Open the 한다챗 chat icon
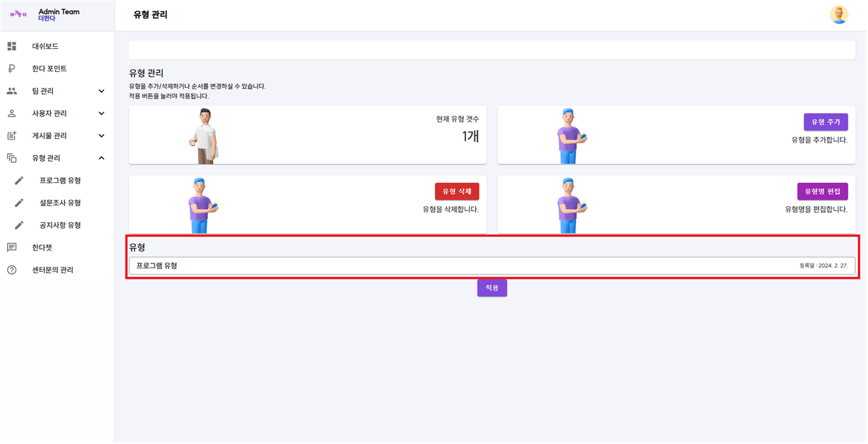Image resolution: width=868 pixels, height=444 pixels. coord(11,247)
